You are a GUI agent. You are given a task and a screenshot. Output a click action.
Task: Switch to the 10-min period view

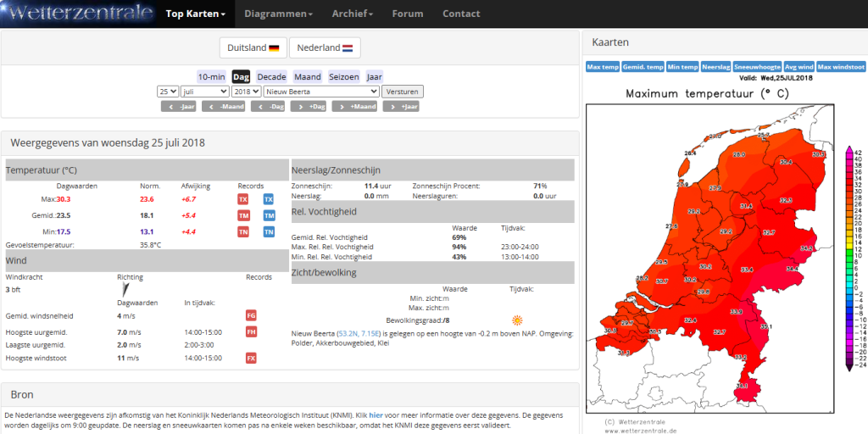pos(211,77)
